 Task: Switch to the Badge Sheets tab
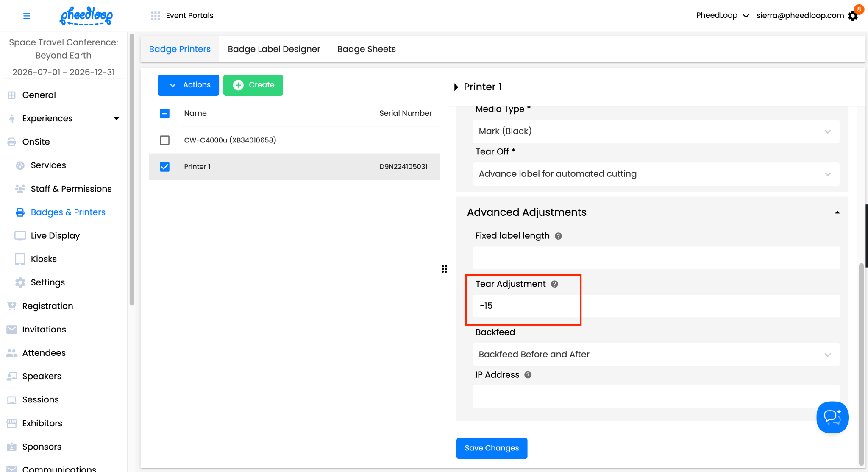click(367, 49)
